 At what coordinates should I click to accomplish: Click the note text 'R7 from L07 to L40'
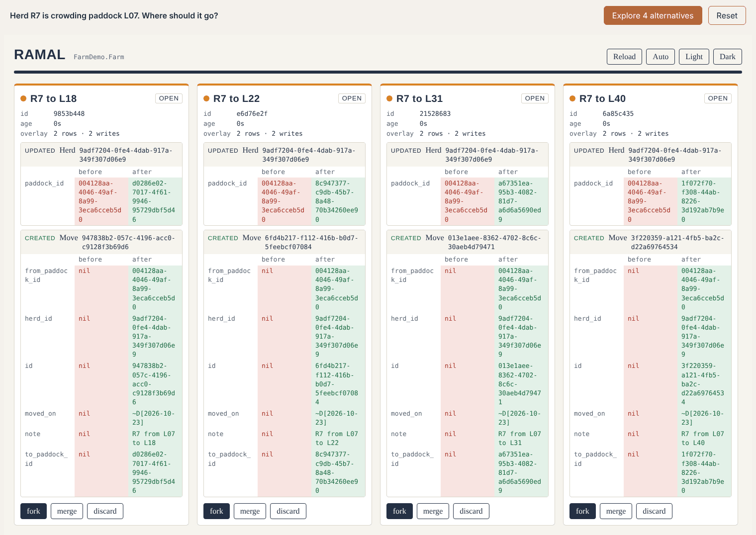coord(703,439)
